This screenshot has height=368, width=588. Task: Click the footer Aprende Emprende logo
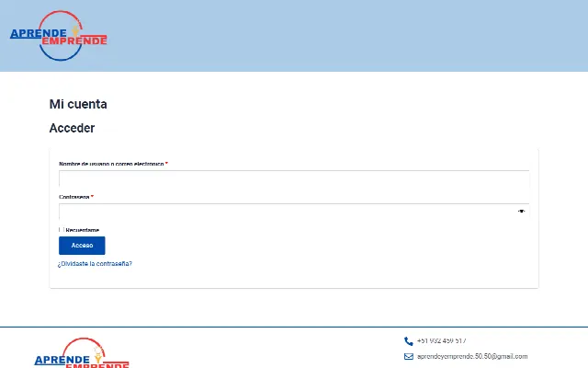click(x=82, y=353)
